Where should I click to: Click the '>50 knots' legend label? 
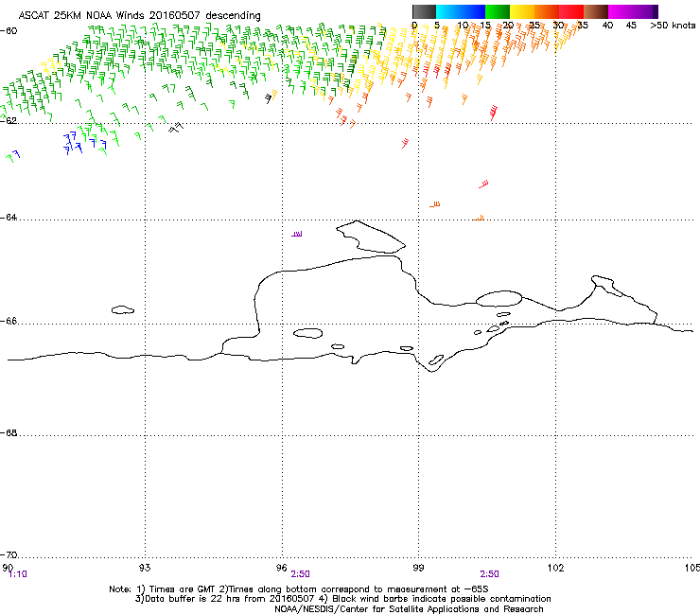(673, 26)
